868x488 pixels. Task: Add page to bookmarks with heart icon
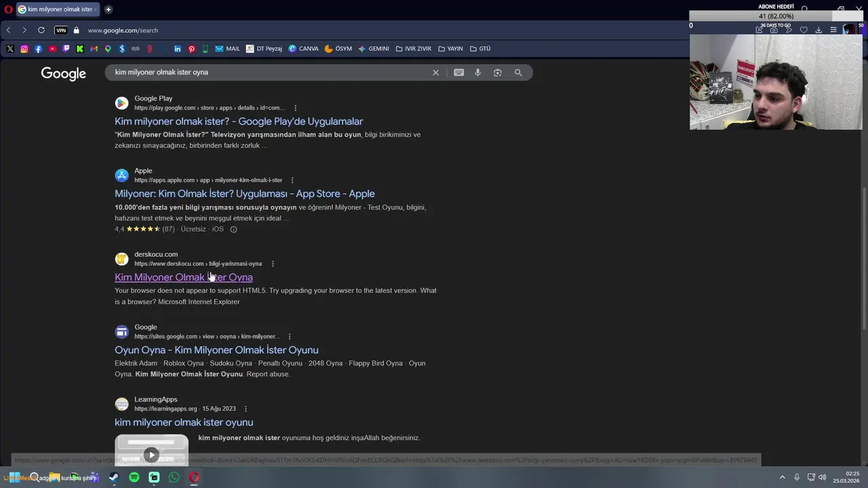(x=804, y=30)
